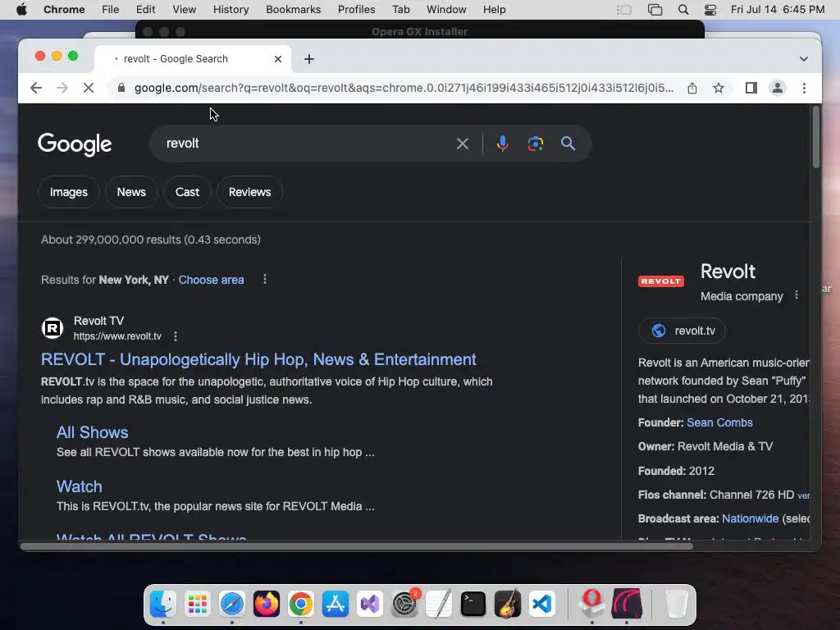This screenshot has height=630, width=840.
Task: Launch Safari from the dock
Action: 232,605
